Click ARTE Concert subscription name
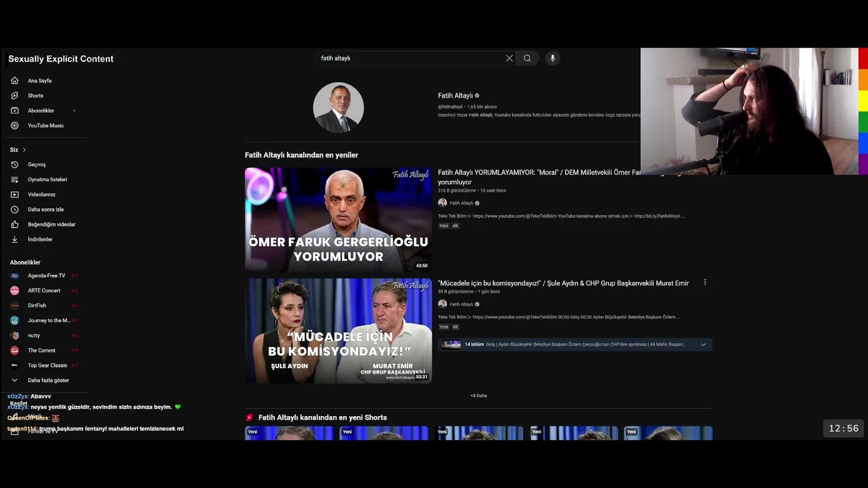 coord(44,291)
